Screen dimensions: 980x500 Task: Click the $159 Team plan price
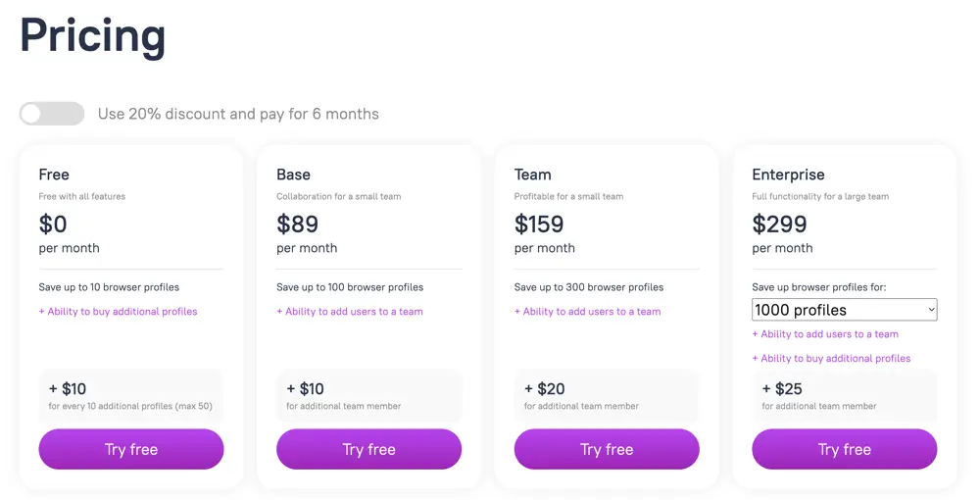[x=539, y=225]
